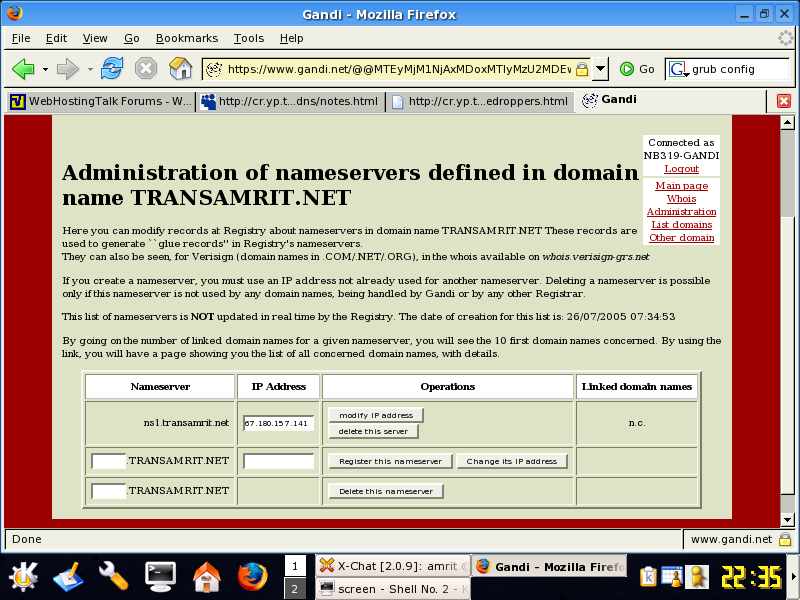Open the Forward history dropdown arrow
The width and height of the screenshot is (800, 600).
[90, 69]
